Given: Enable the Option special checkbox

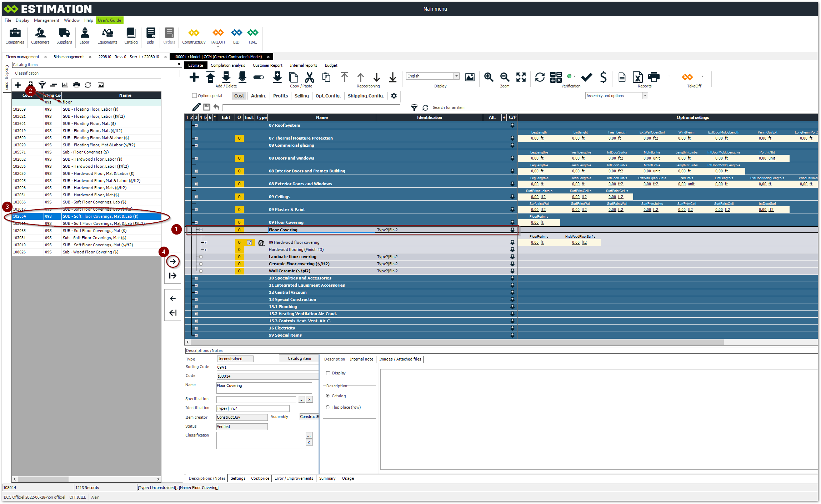Looking at the screenshot, I should coord(195,96).
